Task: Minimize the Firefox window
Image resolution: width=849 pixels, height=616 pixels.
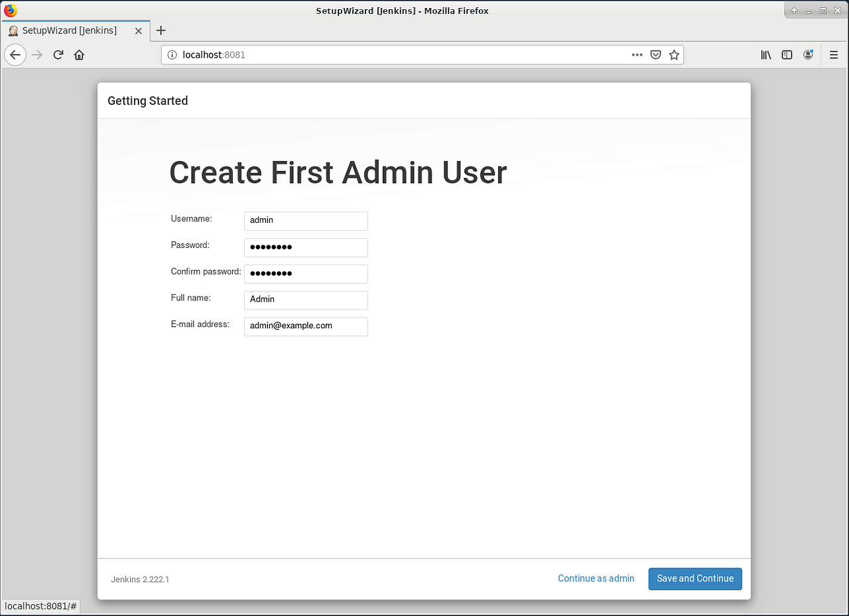Action: click(809, 11)
